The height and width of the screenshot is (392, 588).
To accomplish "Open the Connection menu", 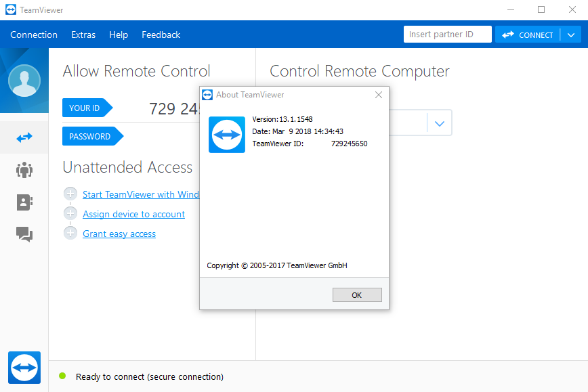I will [34, 35].
